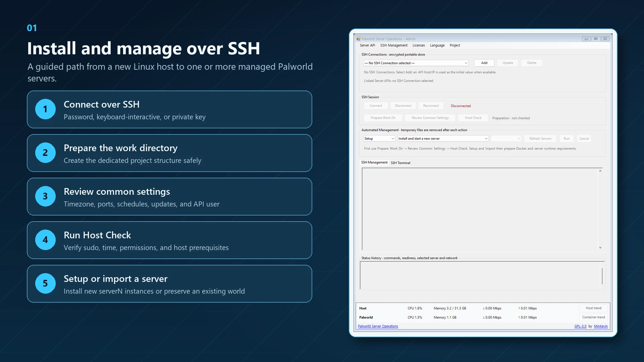644x362 pixels.
Task: Click the Connect button in SSH Session
Action: point(376,106)
